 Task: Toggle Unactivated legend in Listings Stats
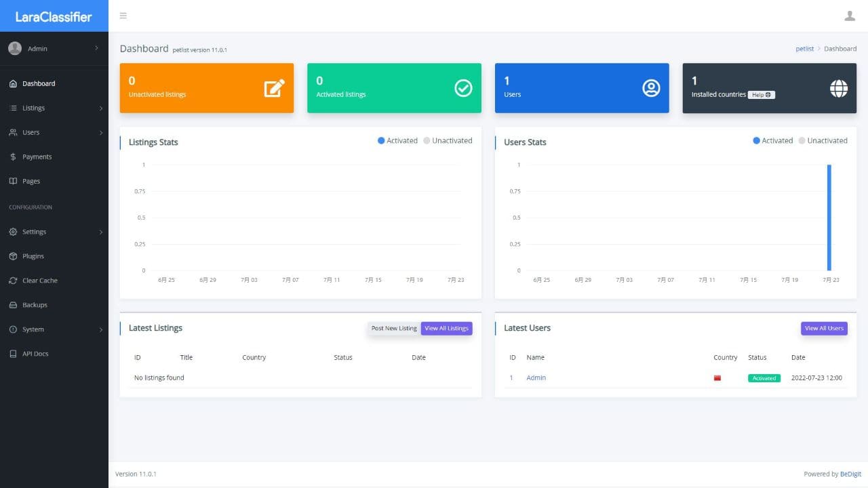(448, 140)
